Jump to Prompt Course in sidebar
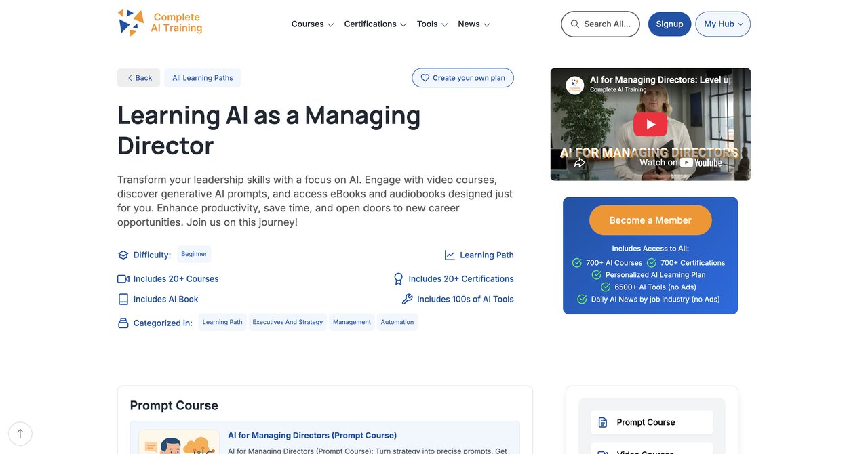Viewport: 868px width, 454px height. point(652,422)
